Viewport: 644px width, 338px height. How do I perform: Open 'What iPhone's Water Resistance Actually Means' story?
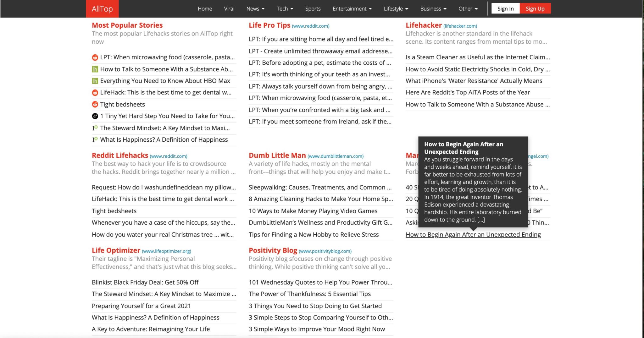(474, 81)
